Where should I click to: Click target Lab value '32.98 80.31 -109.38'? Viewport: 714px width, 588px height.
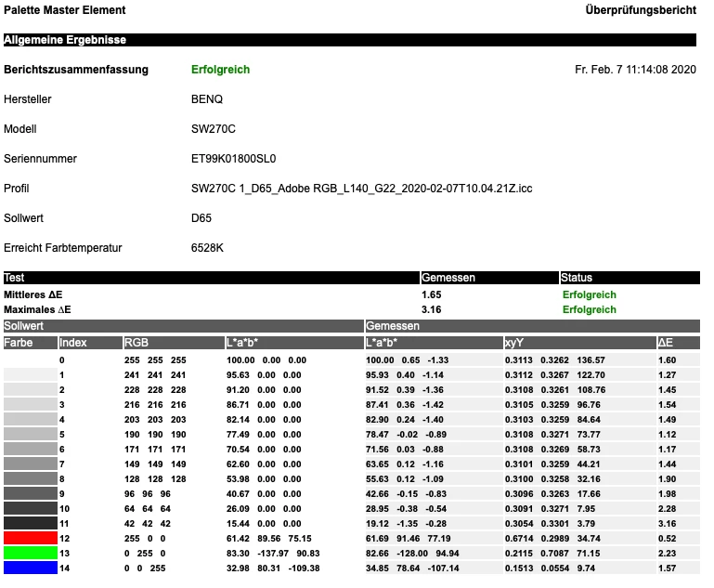click(273, 568)
